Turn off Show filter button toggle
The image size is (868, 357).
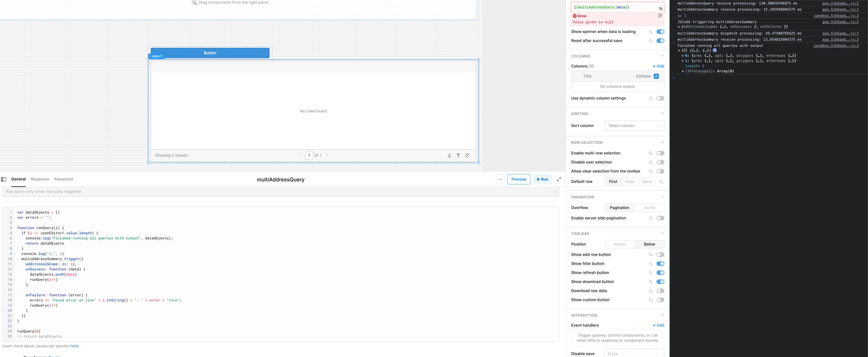pos(660,264)
